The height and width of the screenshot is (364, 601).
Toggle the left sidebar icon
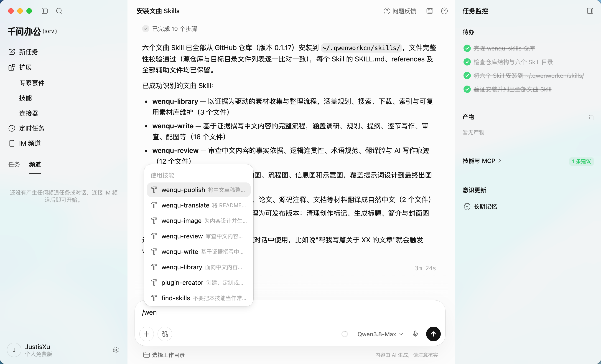[x=44, y=11]
